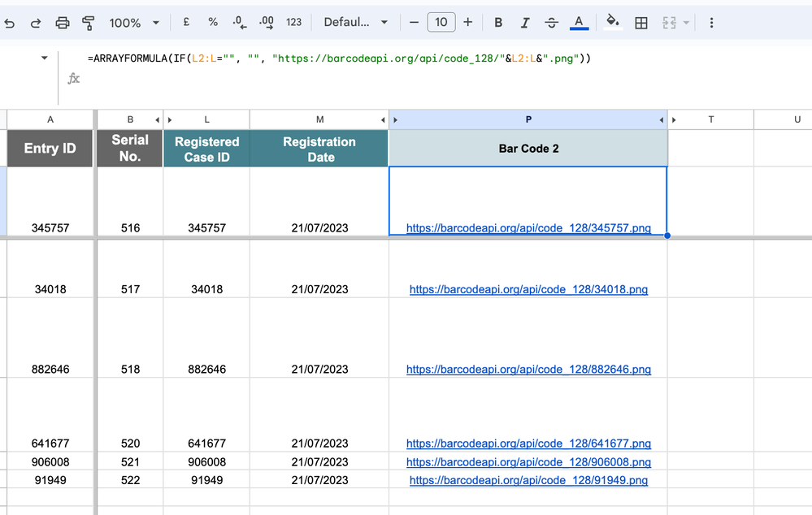This screenshot has width=812, height=515.
Task: Open barcode link ending 906008.png
Action: pos(528,461)
